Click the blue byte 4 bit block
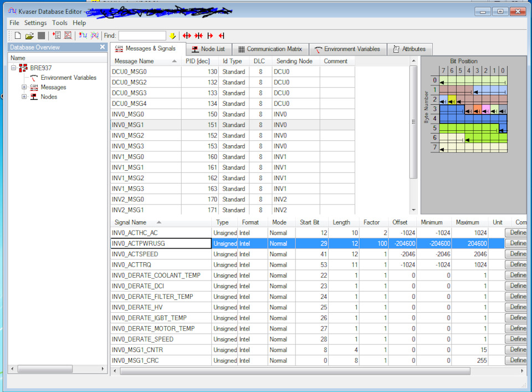 (473, 119)
